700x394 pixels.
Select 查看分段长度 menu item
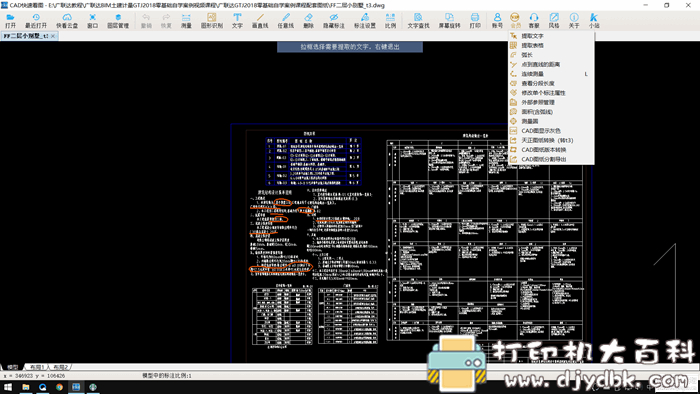coord(551,83)
